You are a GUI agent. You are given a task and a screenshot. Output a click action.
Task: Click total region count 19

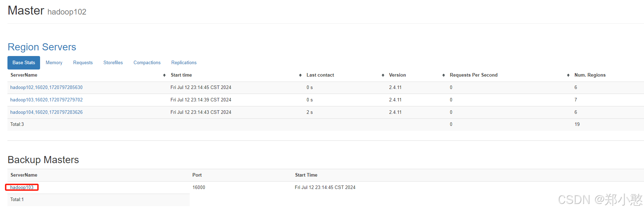[577, 124]
